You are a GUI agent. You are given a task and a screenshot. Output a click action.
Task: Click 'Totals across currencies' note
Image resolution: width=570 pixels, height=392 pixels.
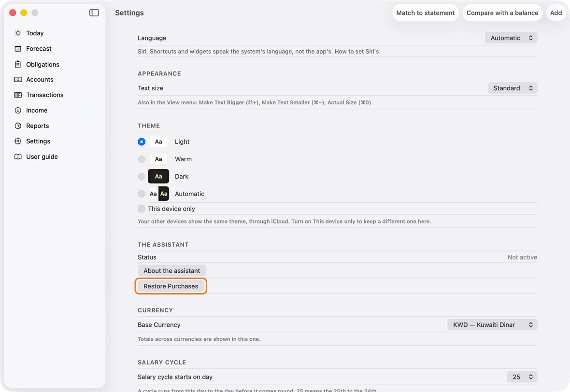[x=199, y=339]
